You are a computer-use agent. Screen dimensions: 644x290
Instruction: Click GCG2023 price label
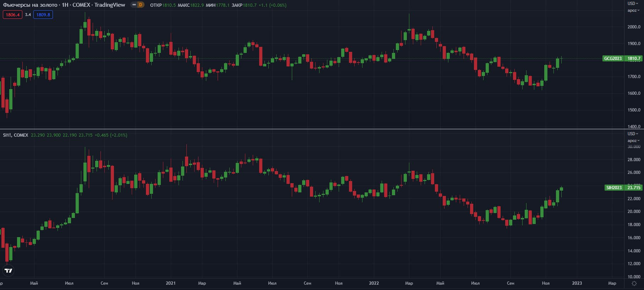[613, 59]
